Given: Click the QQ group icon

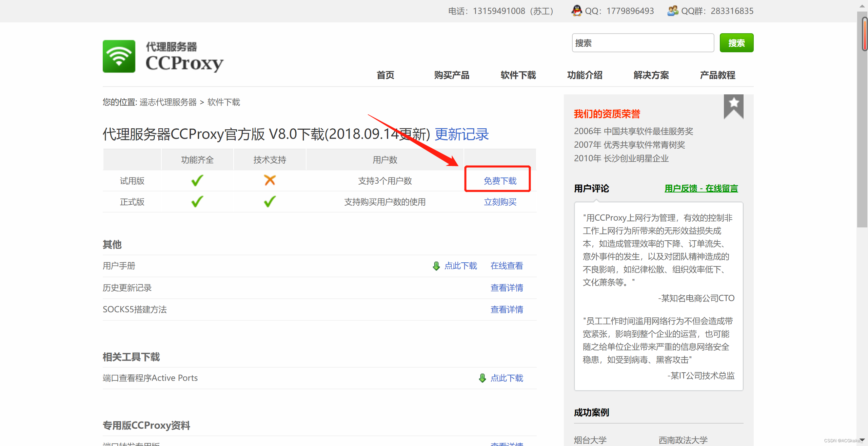Looking at the screenshot, I should (x=672, y=11).
